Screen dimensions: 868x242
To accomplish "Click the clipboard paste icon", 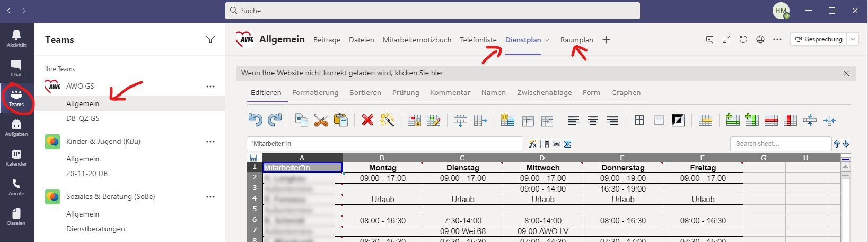I will [x=340, y=120].
